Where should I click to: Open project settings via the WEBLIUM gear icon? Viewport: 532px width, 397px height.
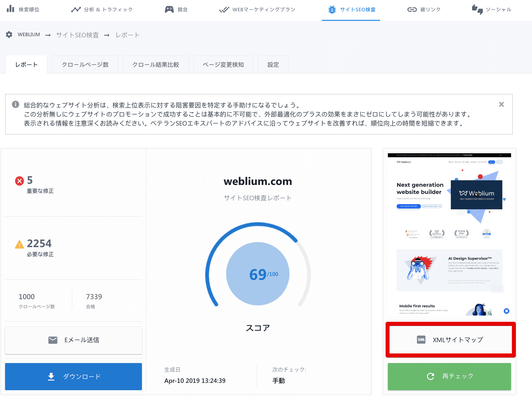coord(9,34)
